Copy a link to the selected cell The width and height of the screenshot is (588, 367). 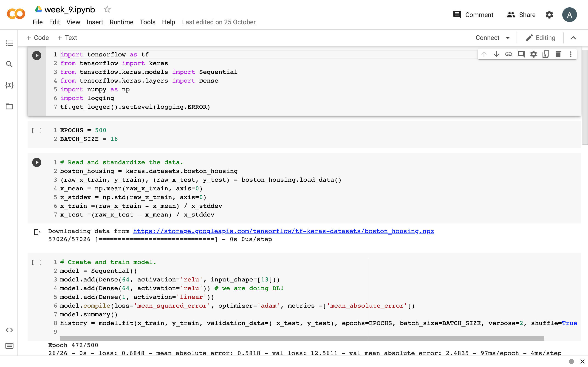click(509, 54)
